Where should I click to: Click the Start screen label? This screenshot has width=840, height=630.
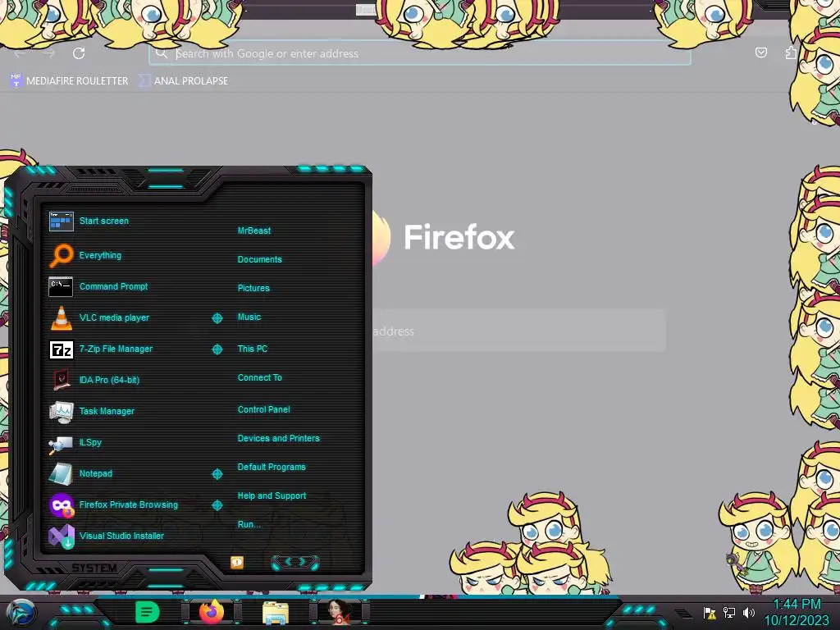(104, 221)
